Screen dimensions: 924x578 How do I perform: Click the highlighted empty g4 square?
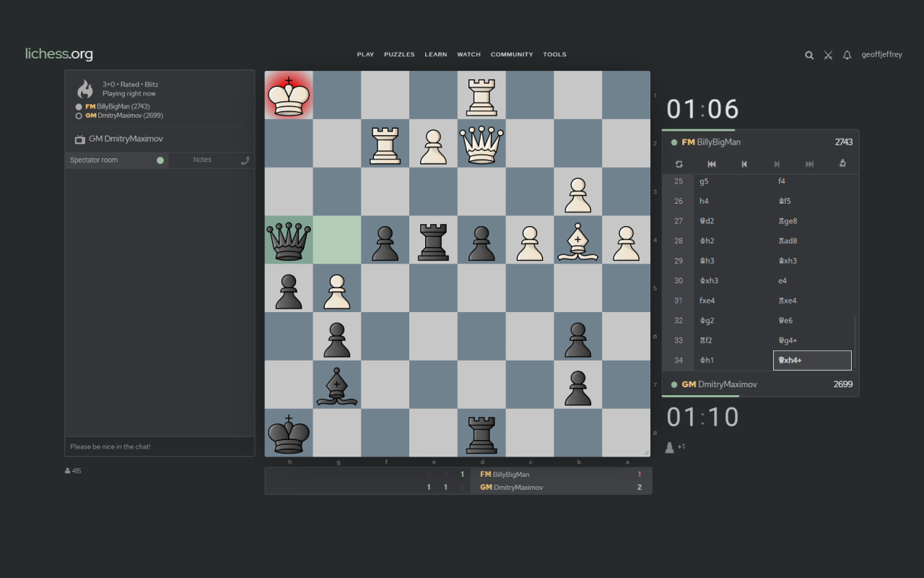click(337, 240)
